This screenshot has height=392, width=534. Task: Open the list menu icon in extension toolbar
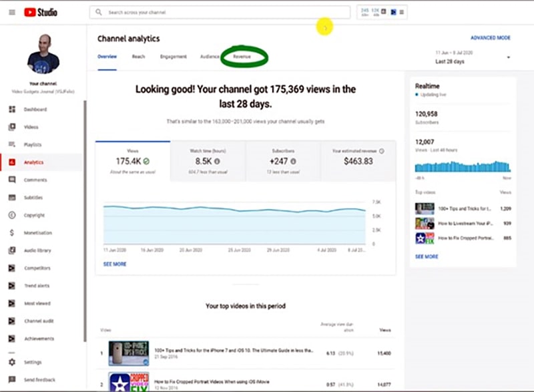click(x=402, y=12)
